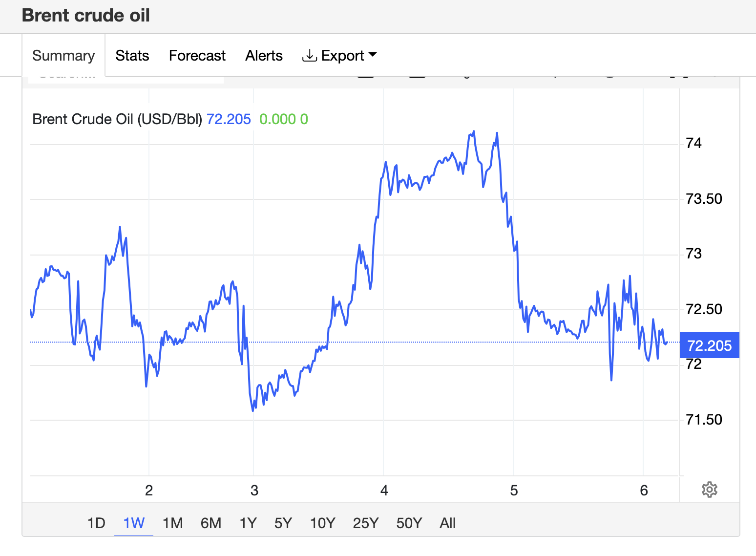Switch chart range to 10Y
The height and width of the screenshot is (556, 756).
click(323, 523)
